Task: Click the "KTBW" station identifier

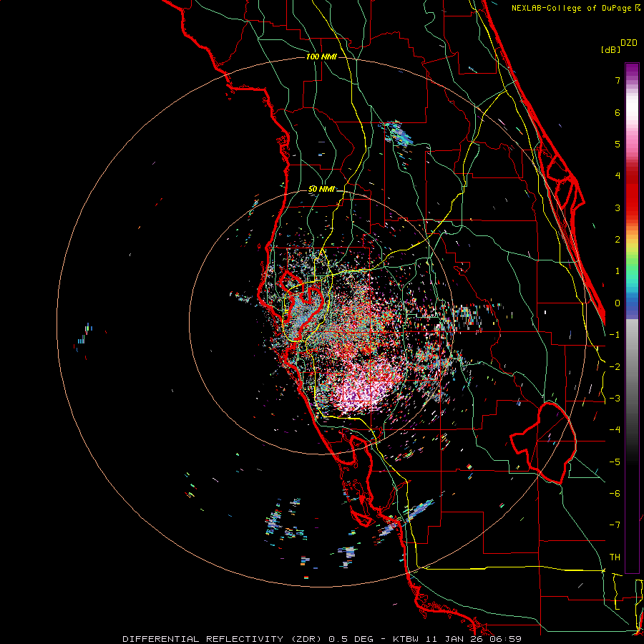Action: tap(406, 639)
